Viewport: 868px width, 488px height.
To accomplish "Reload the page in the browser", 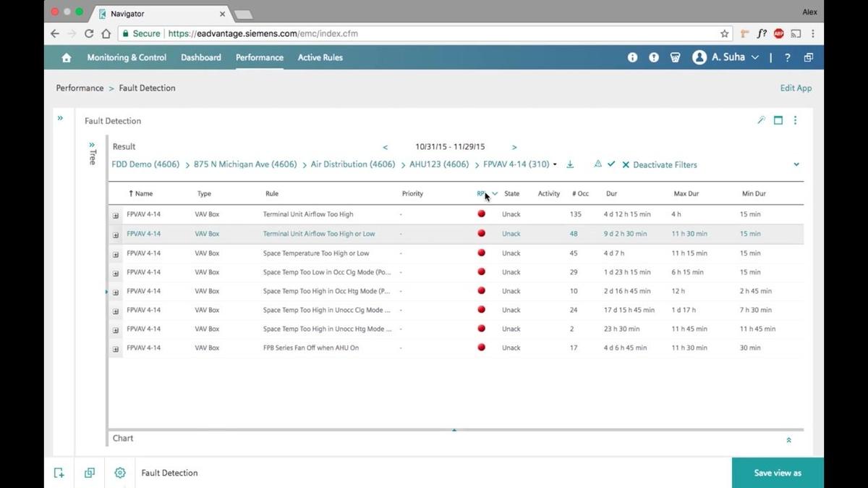I will coord(89,33).
